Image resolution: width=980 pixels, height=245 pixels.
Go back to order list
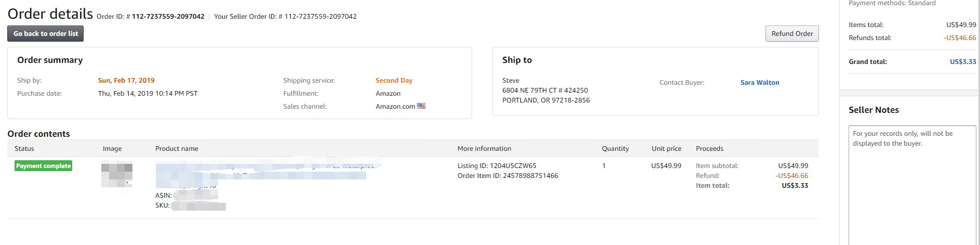coord(46,34)
